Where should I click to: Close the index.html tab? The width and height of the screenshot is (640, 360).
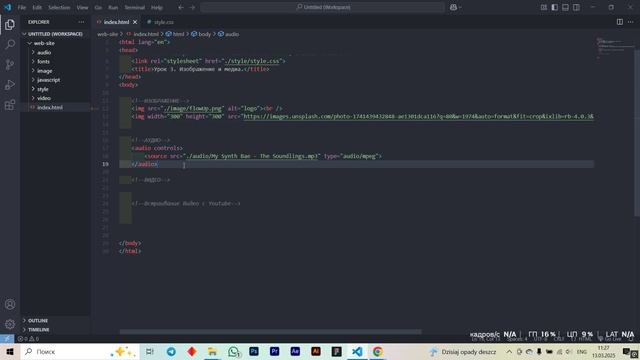pyautogui.click(x=135, y=22)
